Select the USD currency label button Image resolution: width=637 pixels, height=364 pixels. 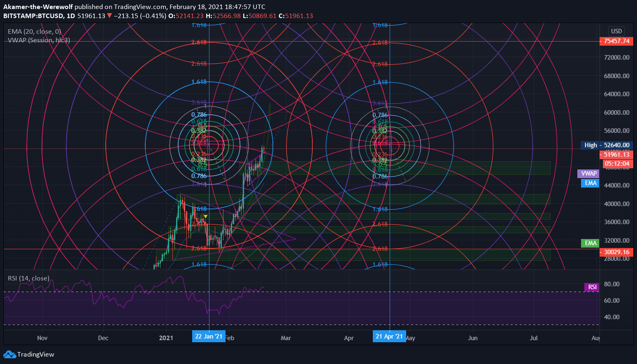click(x=616, y=31)
